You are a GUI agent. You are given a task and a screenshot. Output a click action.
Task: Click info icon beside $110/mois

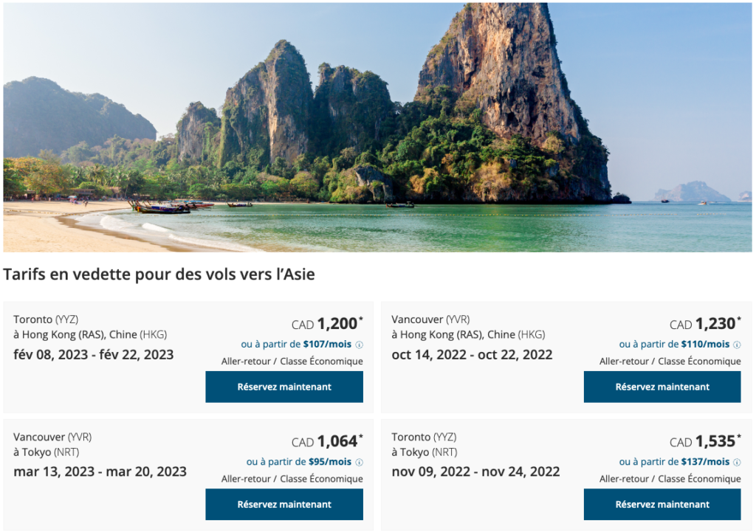[737, 345]
